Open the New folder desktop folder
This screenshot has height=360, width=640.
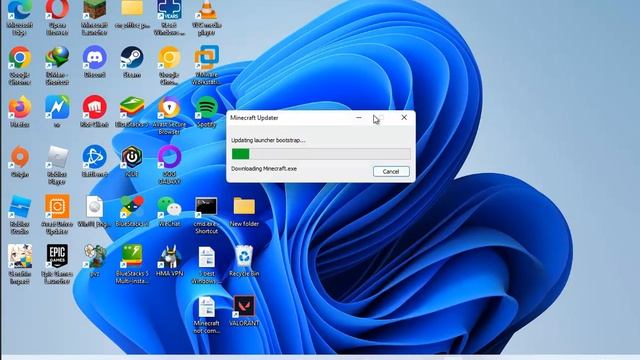click(x=244, y=211)
